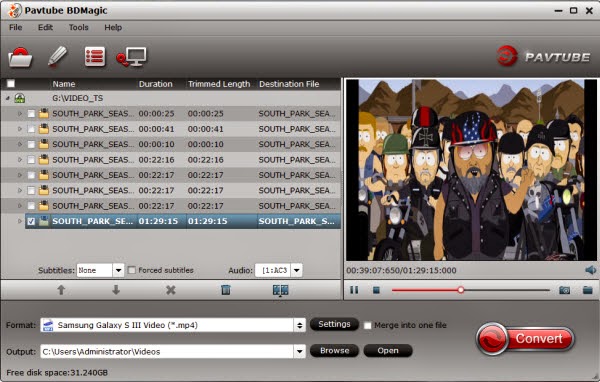The width and height of the screenshot is (600, 382).
Task: Collapse the G:\VIDEO_TS tree node
Action: click(8, 98)
